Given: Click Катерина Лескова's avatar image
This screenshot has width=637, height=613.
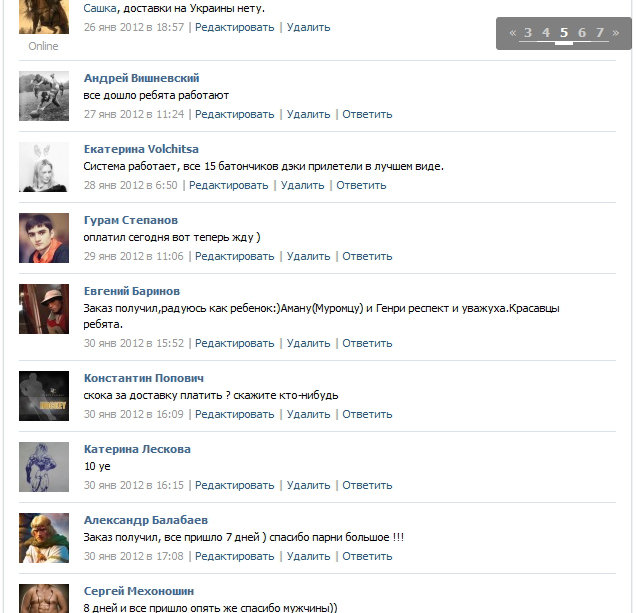Looking at the screenshot, I should pos(44,467).
